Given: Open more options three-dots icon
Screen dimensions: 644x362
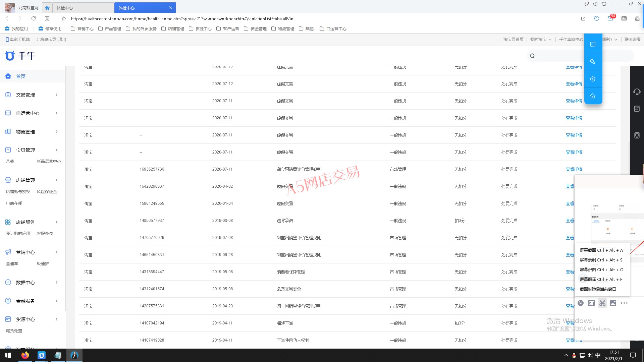Looking at the screenshot, I should [624, 303].
